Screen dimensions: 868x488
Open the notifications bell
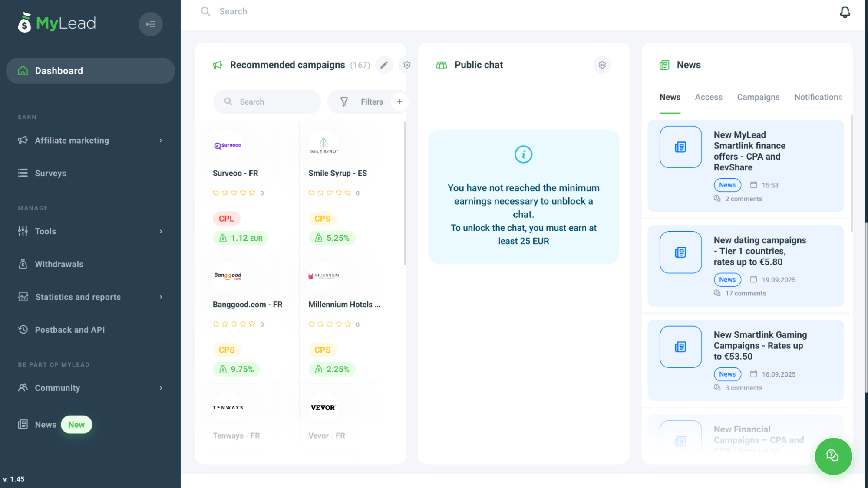click(845, 12)
